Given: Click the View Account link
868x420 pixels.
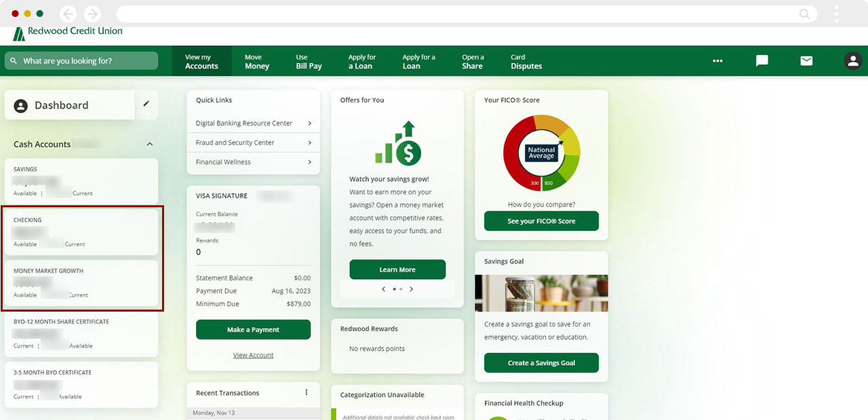Looking at the screenshot, I should [x=253, y=356].
